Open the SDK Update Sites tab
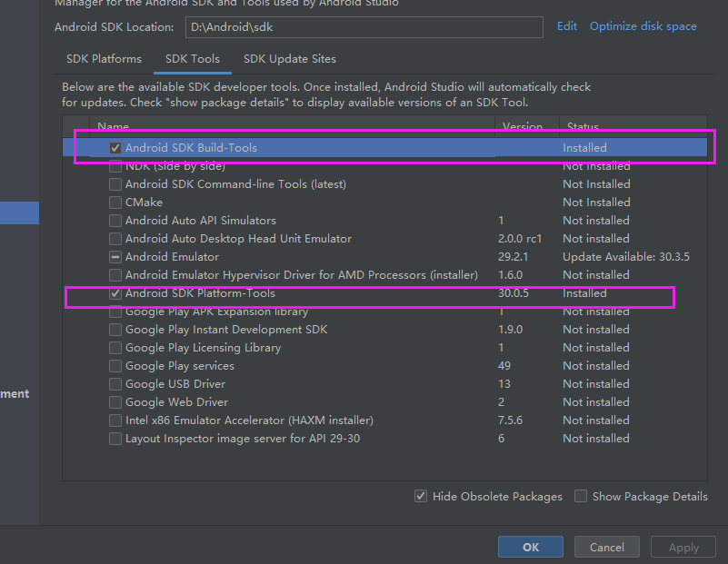The width and height of the screenshot is (728, 564). pyautogui.click(x=290, y=59)
